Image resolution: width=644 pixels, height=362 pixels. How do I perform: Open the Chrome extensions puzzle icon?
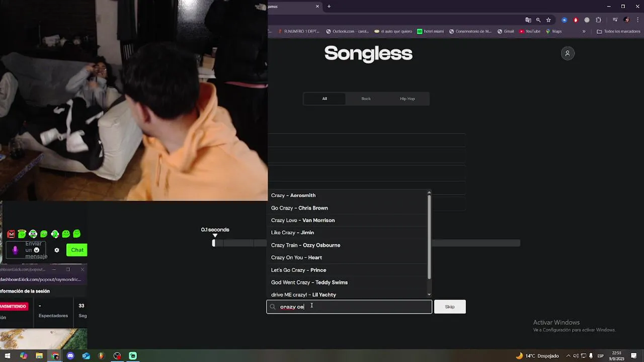pos(598,20)
